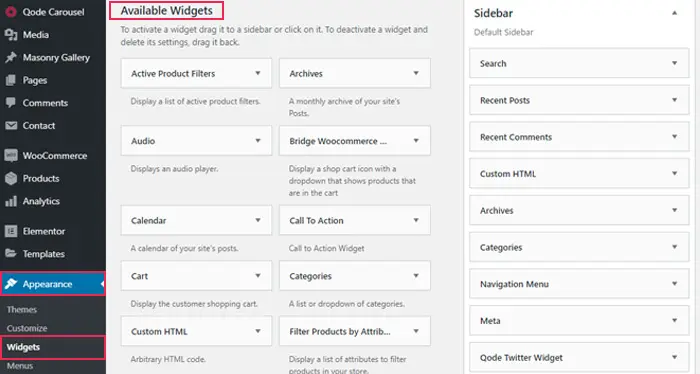Click the Products box icon
This screenshot has height=374, width=700.
click(11, 178)
